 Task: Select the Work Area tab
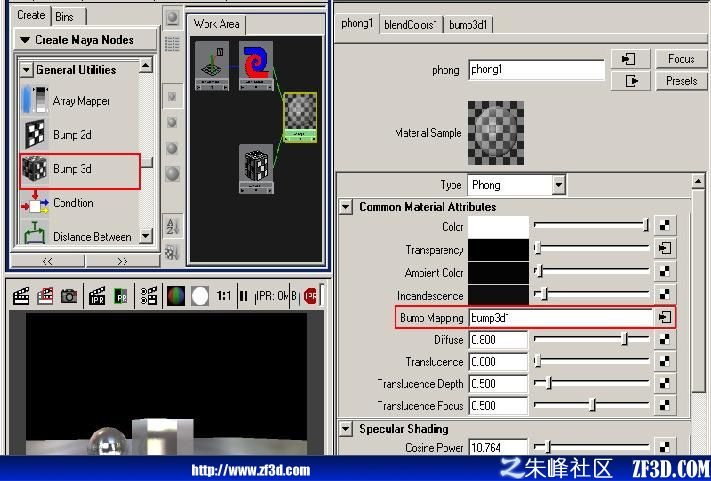[216, 24]
